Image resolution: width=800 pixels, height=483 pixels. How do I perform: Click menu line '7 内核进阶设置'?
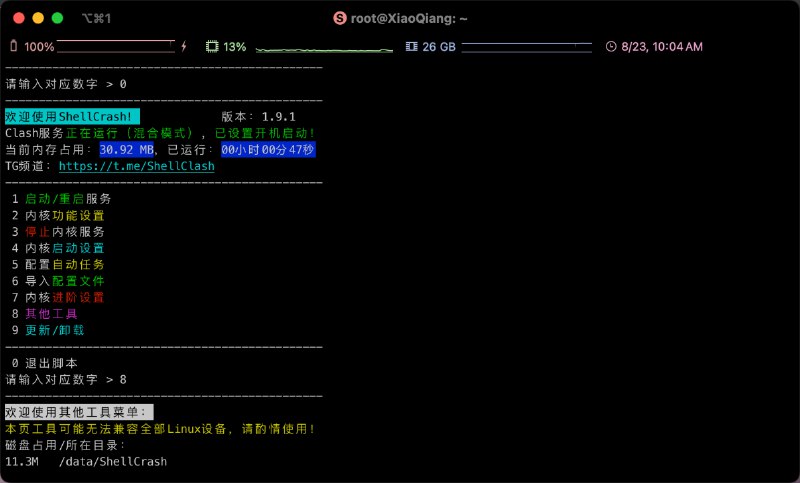pyautogui.click(x=58, y=297)
